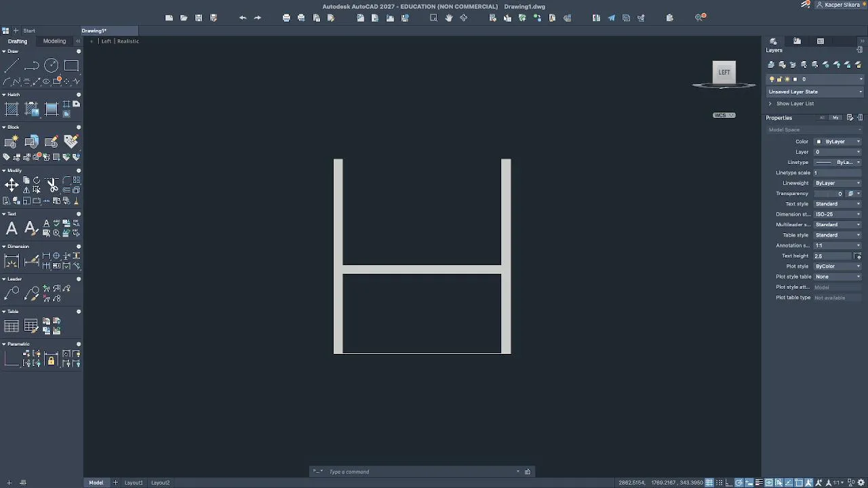The height and width of the screenshot is (488, 868).
Task: Click the Undo arrow in top toolbar
Action: [x=243, y=18]
